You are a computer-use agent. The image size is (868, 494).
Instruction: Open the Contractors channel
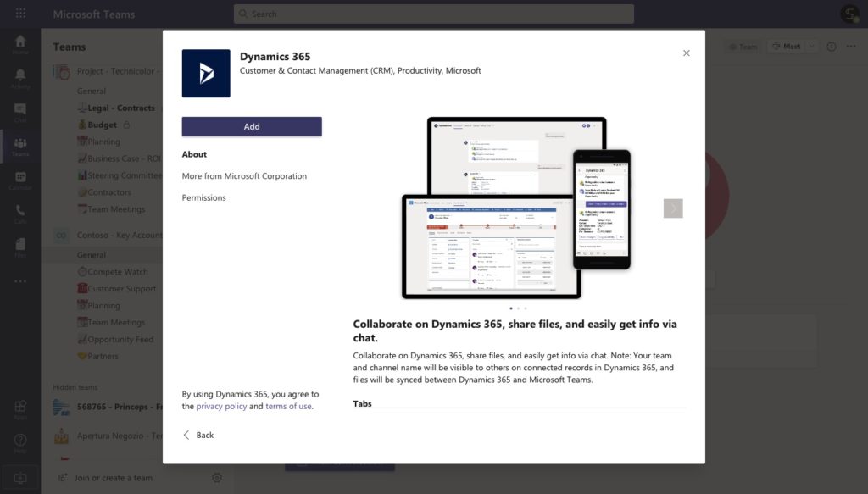(x=104, y=192)
